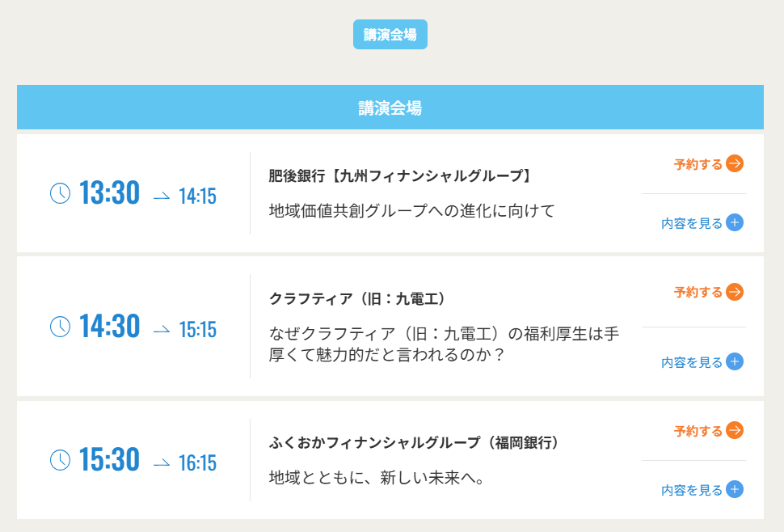Click the 講演会場 blue header bar

tap(390, 108)
